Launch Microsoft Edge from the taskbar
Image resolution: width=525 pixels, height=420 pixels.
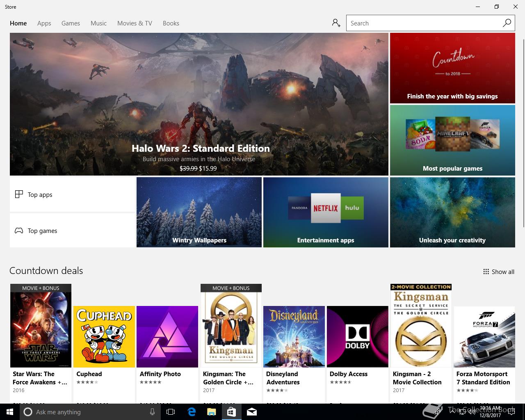coord(191,412)
